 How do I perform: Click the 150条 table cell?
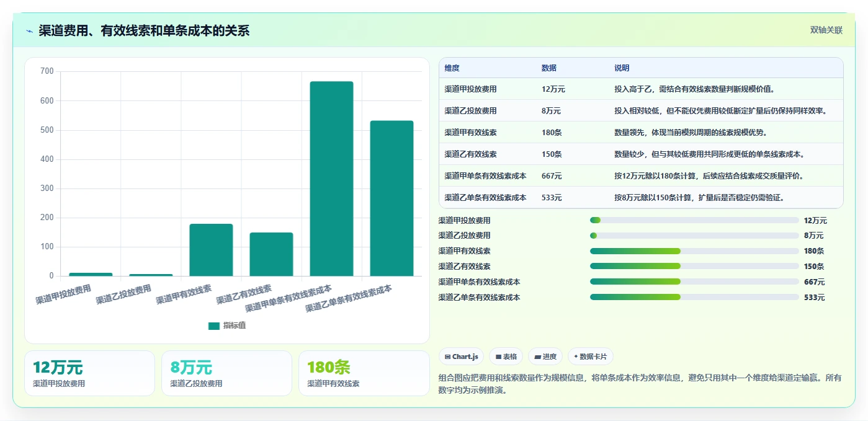(552, 154)
